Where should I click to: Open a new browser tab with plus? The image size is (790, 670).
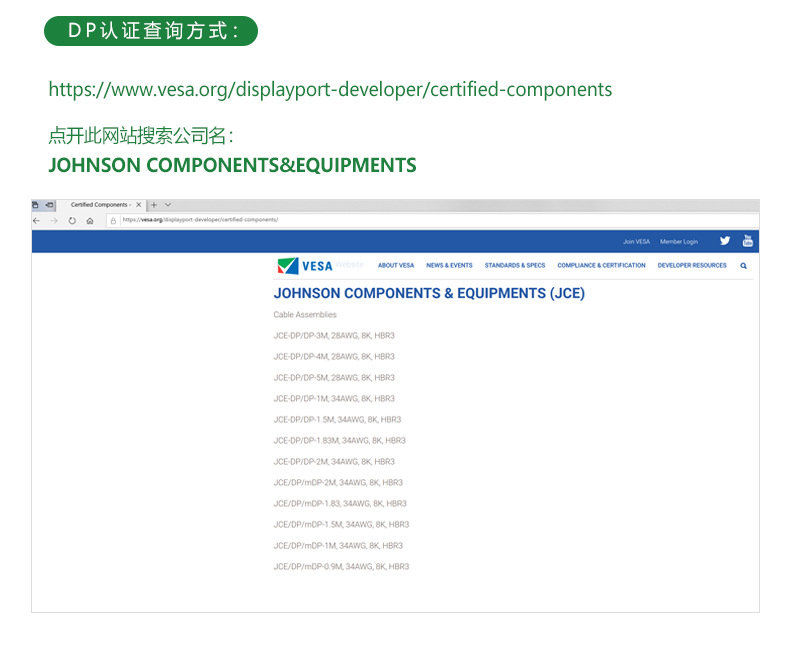click(154, 205)
